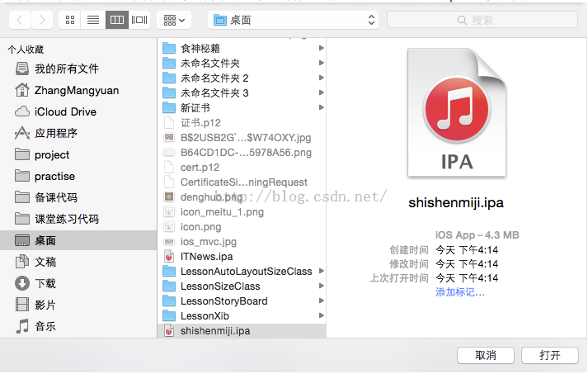588x374 pixels.
Task: Open 备课代码 sidebar folder
Action: pyautogui.click(x=78, y=197)
